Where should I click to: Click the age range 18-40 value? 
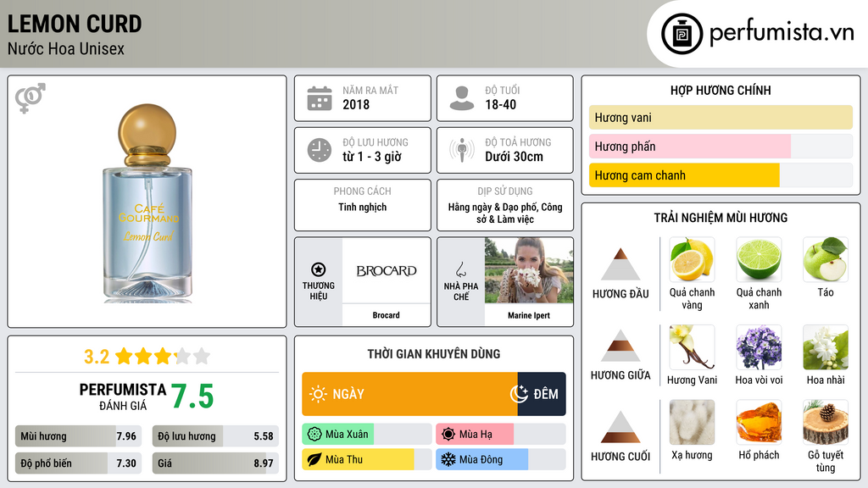coord(500,104)
